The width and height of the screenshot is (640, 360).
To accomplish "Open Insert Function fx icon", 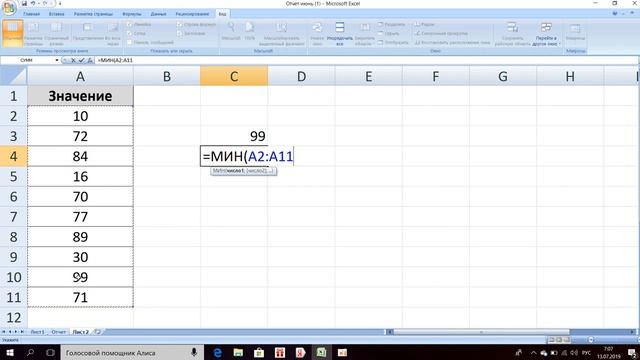I will pyautogui.click(x=90, y=60).
